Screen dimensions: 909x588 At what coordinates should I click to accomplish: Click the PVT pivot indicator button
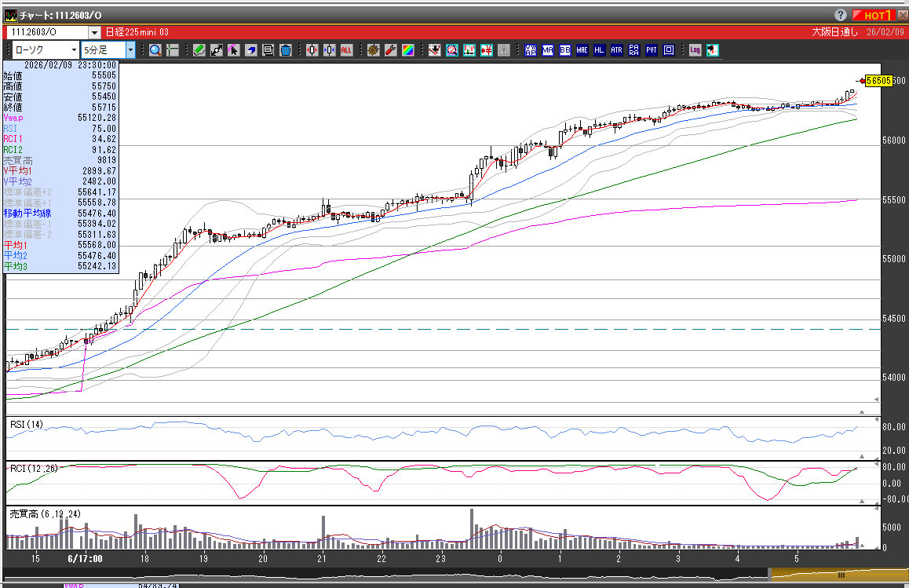click(651, 50)
